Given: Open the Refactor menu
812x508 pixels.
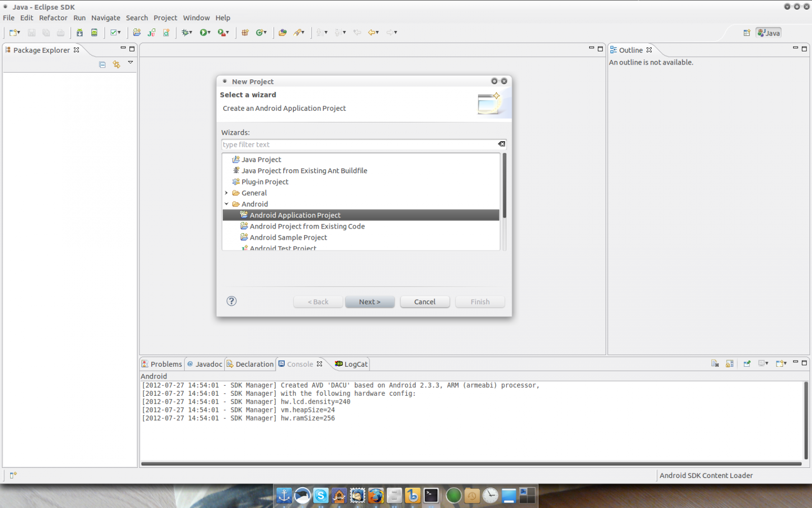Looking at the screenshot, I should pos(53,18).
